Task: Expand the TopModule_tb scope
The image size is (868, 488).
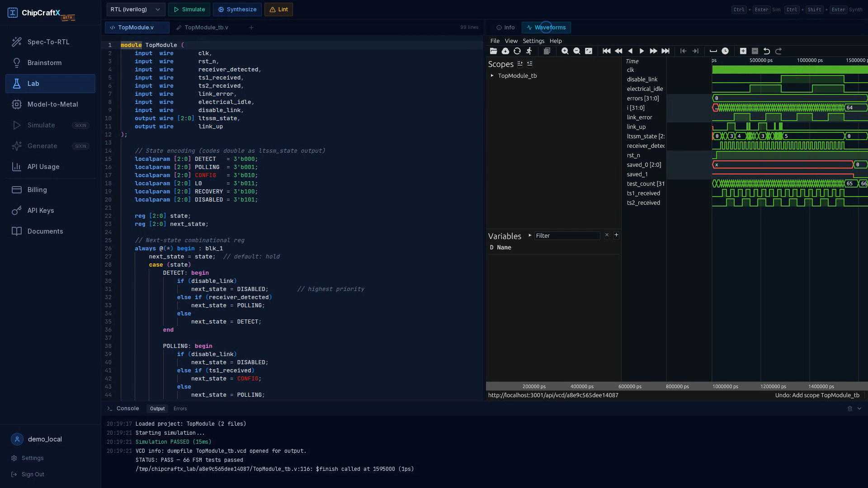Action: coord(492,75)
